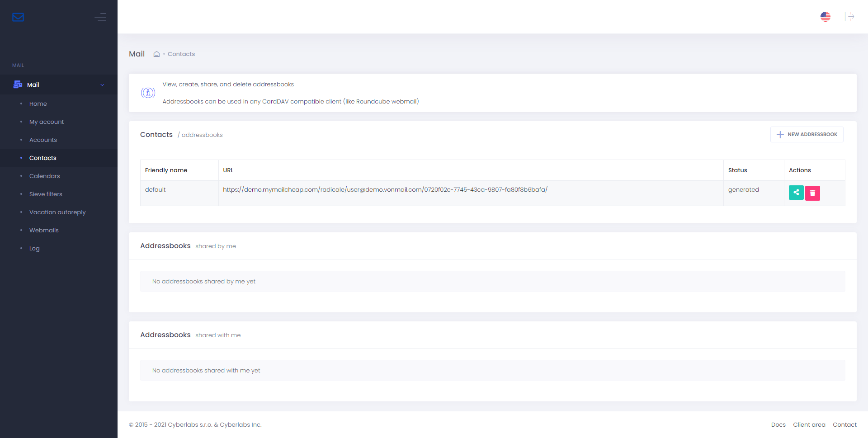Click the logout icon in header
This screenshot has width=868, height=438.
(x=849, y=17)
